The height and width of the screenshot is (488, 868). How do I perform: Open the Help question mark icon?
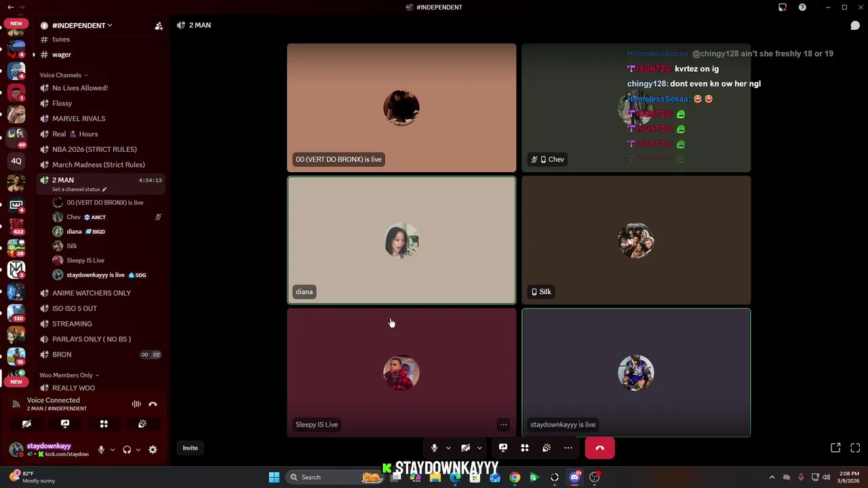click(802, 7)
